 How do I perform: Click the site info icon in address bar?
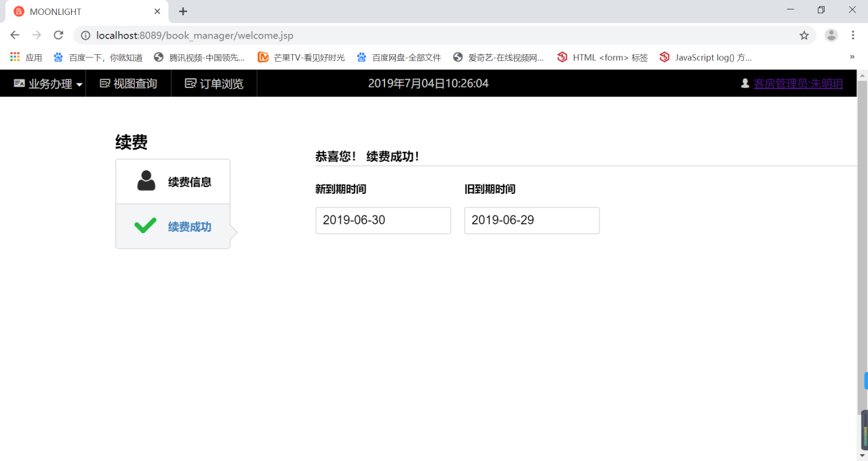click(85, 35)
